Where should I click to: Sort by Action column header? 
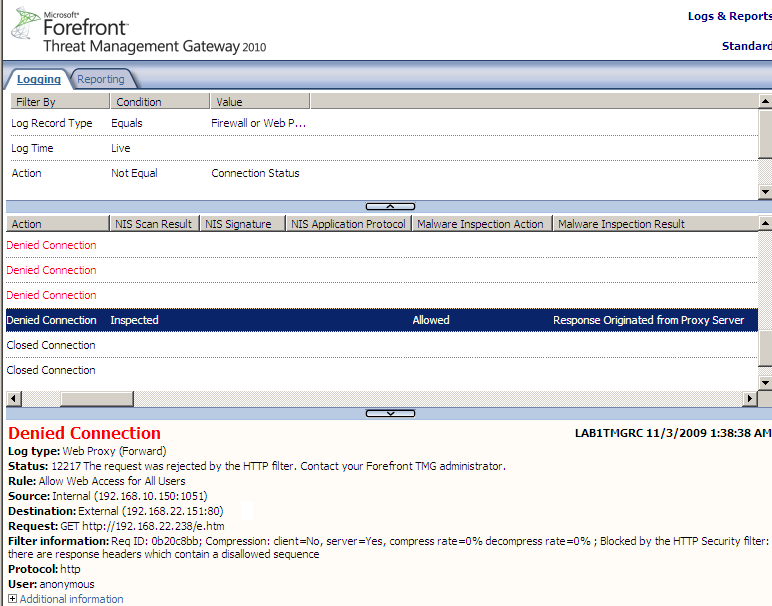[57, 223]
